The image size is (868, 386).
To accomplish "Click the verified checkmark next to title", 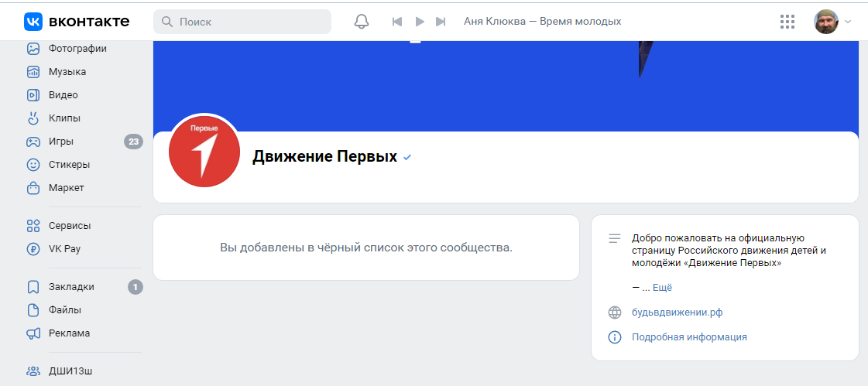I will tap(407, 158).
